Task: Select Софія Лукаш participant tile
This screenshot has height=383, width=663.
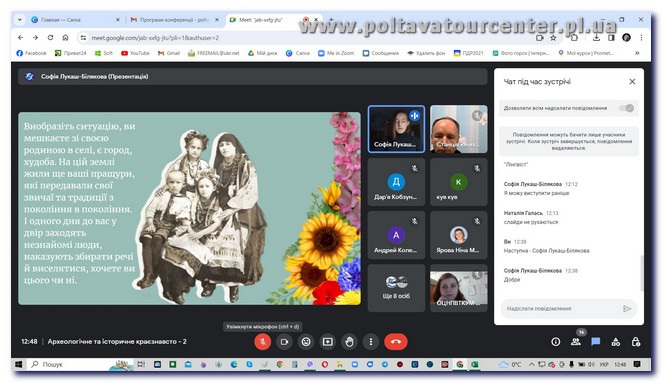Action: click(396, 129)
